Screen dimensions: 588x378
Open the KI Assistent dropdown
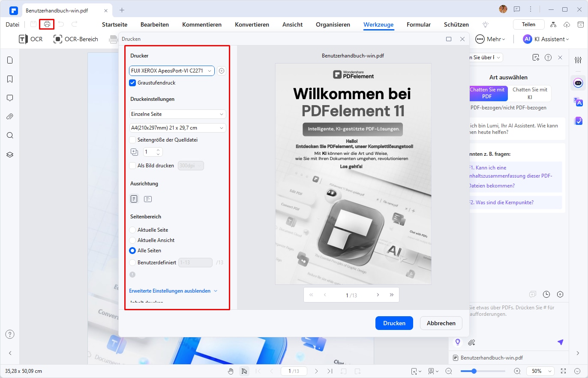click(546, 39)
